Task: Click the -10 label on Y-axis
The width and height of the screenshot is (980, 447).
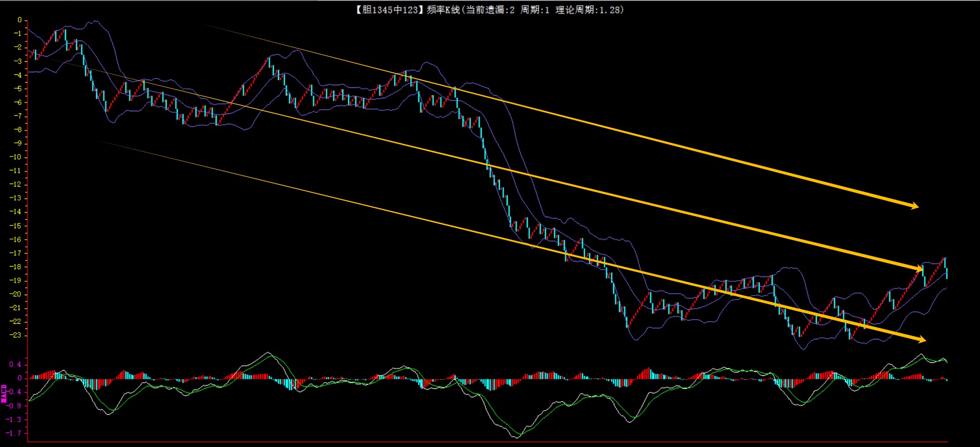Action: (x=16, y=157)
